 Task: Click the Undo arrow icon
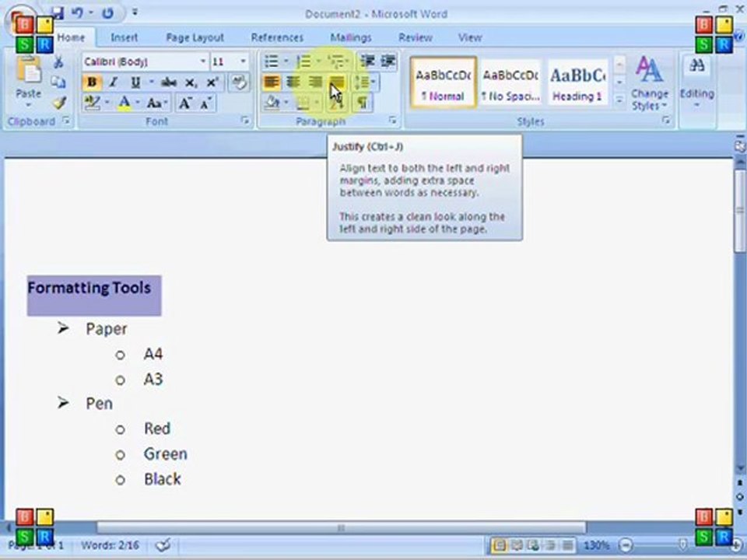[x=77, y=13]
